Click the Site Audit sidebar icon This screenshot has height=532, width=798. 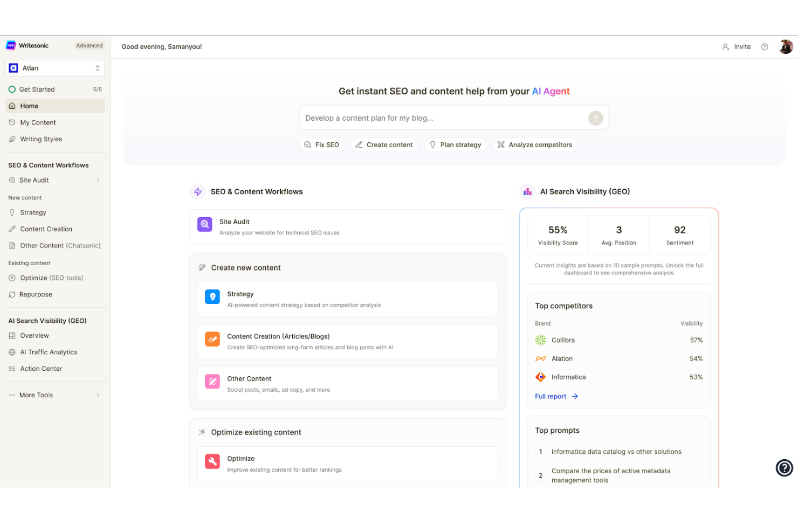pyautogui.click(x=12, y=180)
